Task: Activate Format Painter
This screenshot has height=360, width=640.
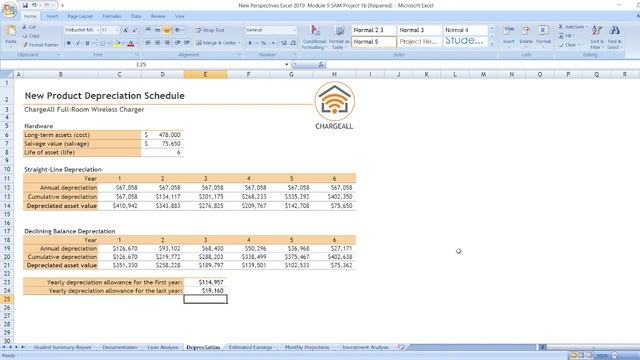Action: click(40, 45)
